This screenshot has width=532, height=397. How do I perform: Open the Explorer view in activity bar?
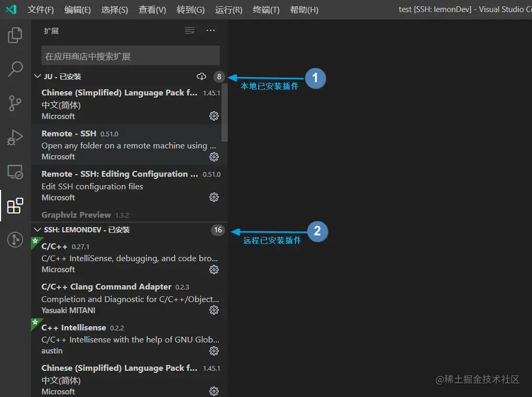click(15, 35)
